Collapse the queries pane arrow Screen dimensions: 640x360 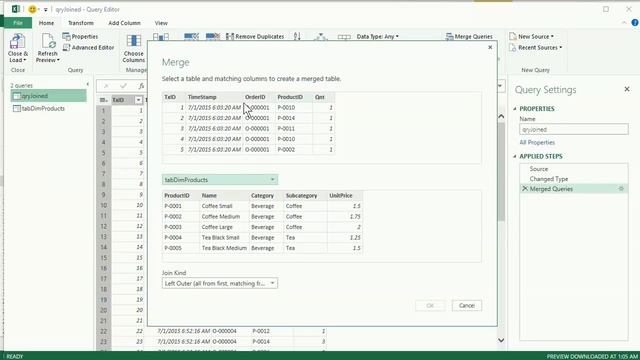87,84
